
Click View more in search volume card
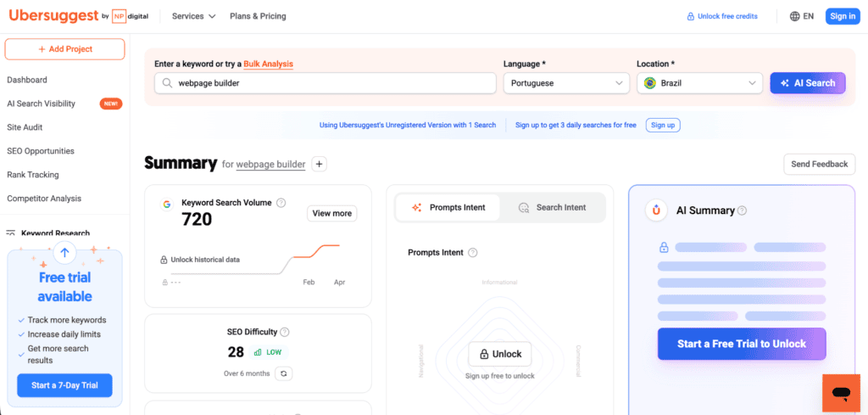point(332,213)
